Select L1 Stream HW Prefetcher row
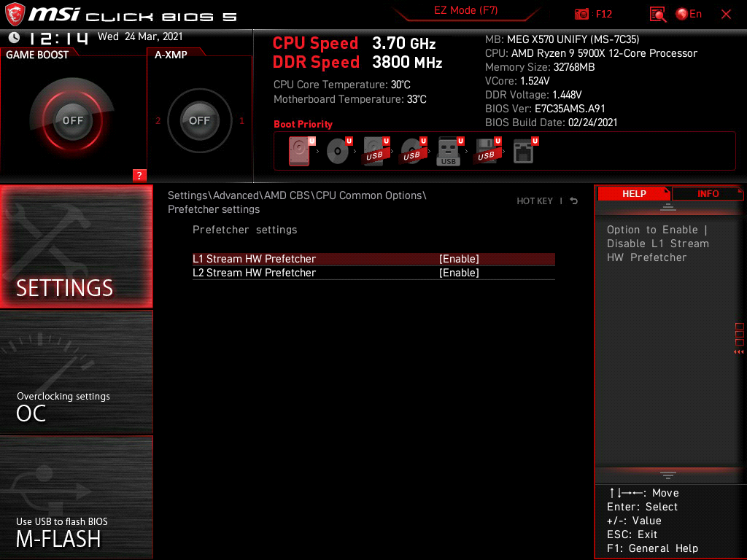Viewport: 747px width, 560px height. (x=373, y=259)
